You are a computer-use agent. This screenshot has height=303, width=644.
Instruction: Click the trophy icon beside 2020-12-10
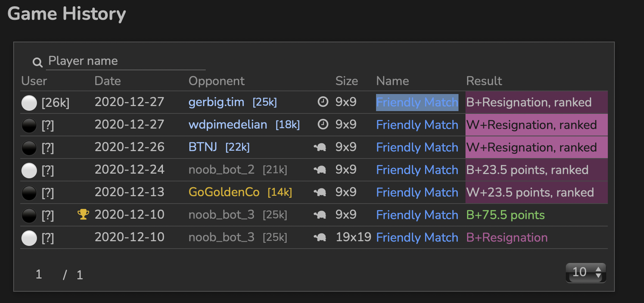tap(83, 214)
